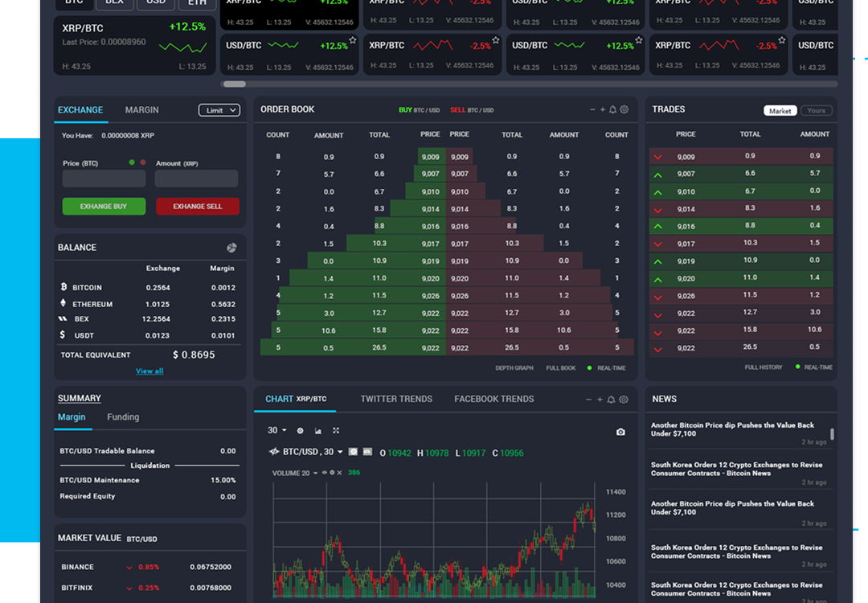
Task: Switch to the Exchange tab
Action: click(80, 109)
